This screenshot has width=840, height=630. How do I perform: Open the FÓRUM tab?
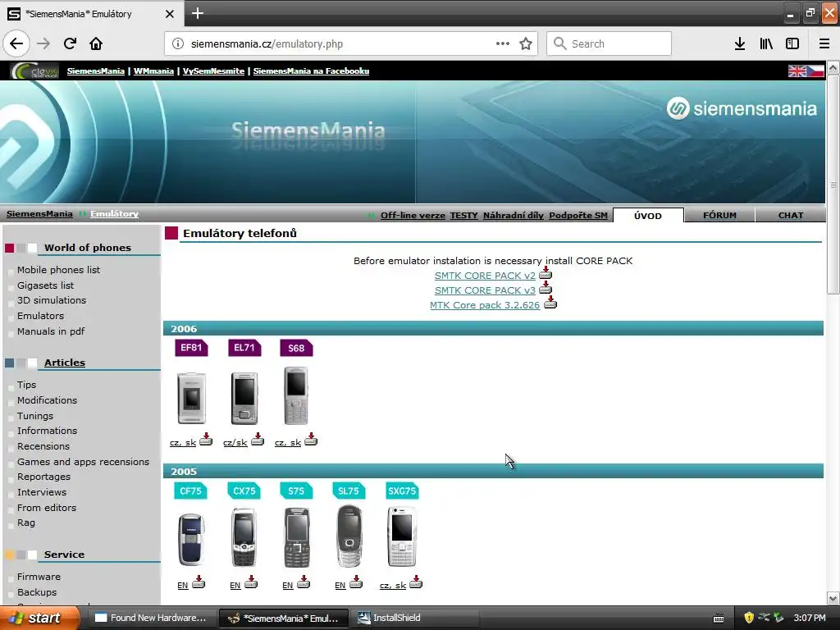pos(719,216)
